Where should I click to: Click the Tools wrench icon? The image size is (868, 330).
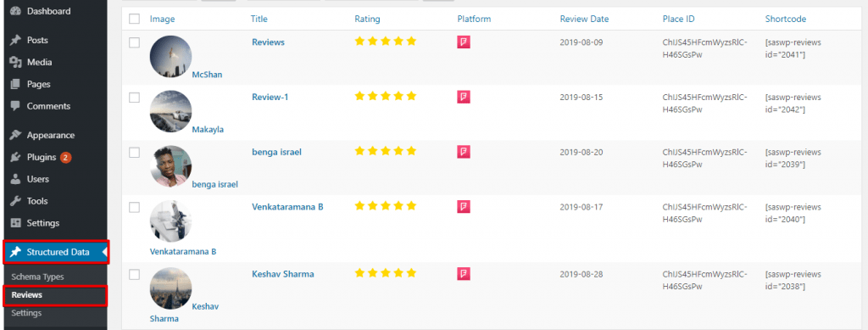(15, 201)
